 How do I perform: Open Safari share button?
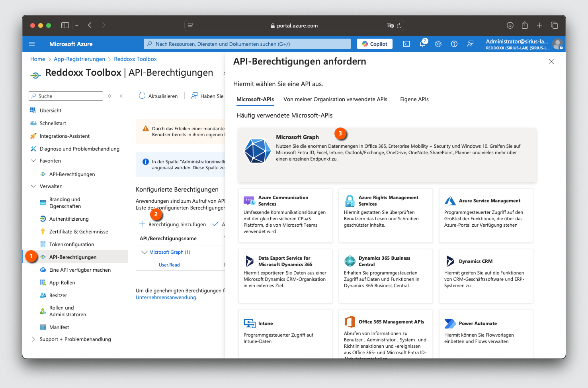525,25
